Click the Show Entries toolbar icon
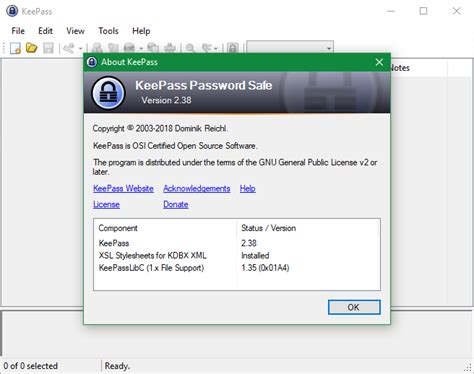The width and height of the screenshot is (474, 374). pyautogui.click(x=207, y=48)
